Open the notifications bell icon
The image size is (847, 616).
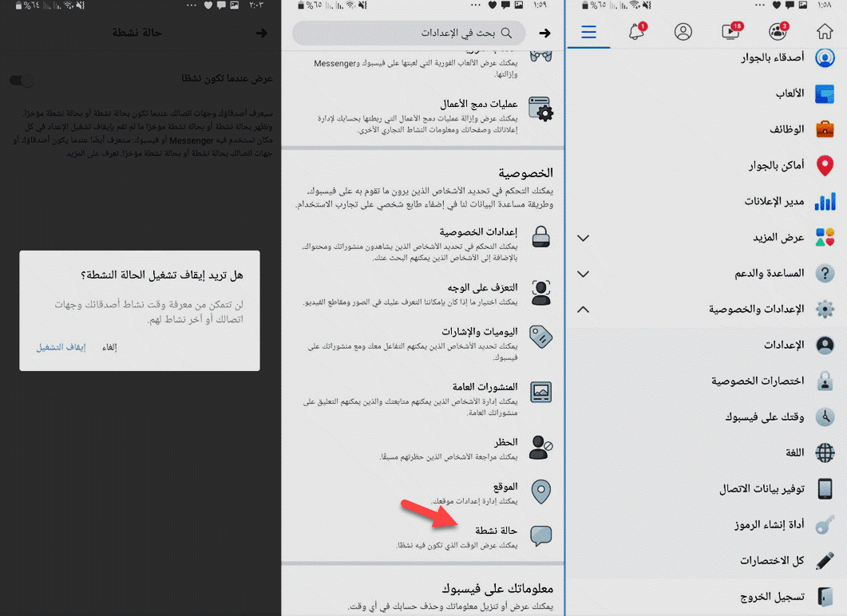(636, 32)
